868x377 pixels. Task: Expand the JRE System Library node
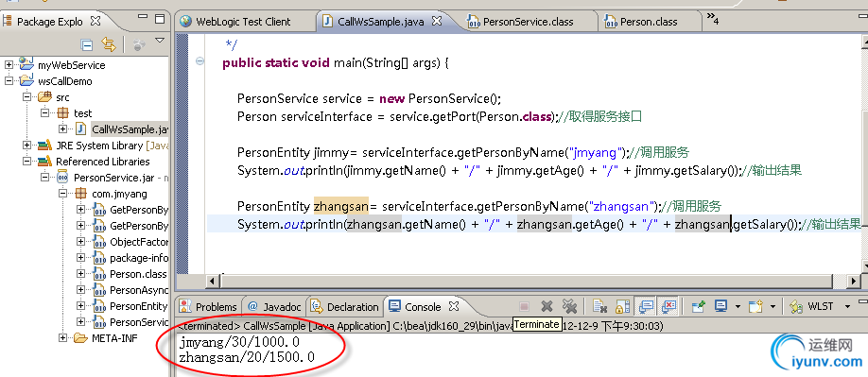[26, 145]
